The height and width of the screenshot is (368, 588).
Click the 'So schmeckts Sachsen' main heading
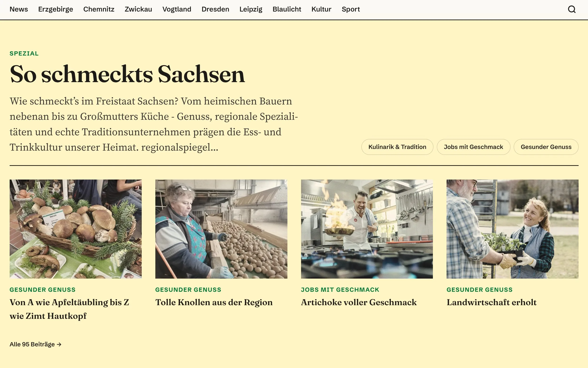click(x=127, y=74)
